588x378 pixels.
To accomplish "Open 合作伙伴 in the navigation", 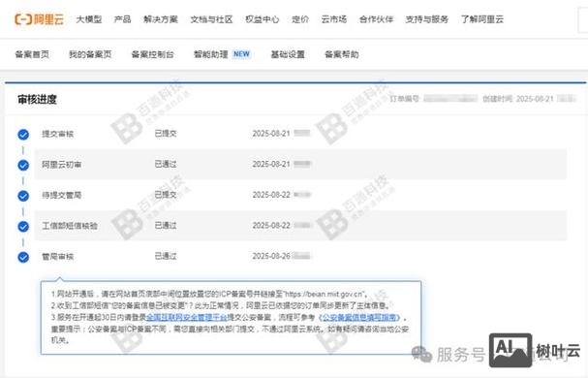I will 376,19.
